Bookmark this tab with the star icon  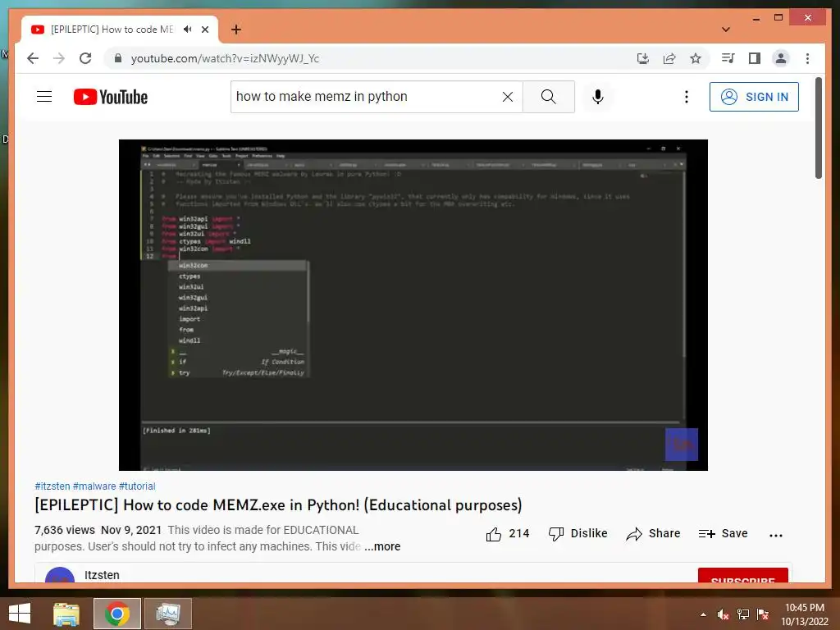point(696,58)
